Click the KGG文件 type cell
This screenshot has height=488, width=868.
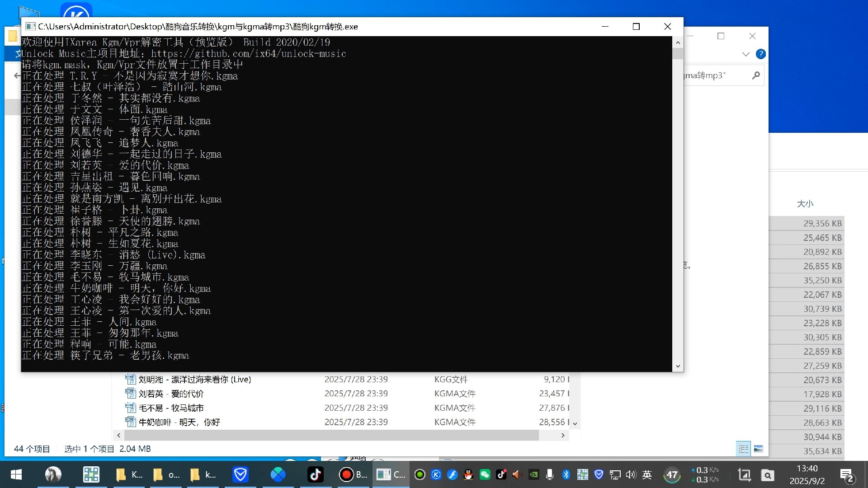[x=451, y=380]
